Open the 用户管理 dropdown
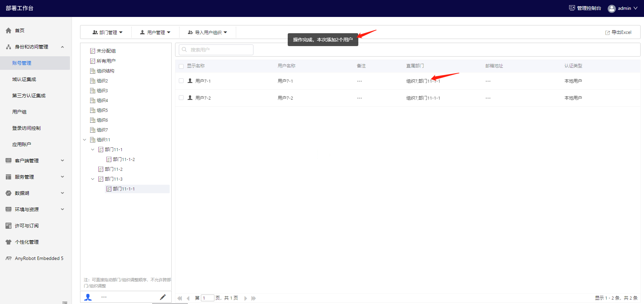 point(155,33)
